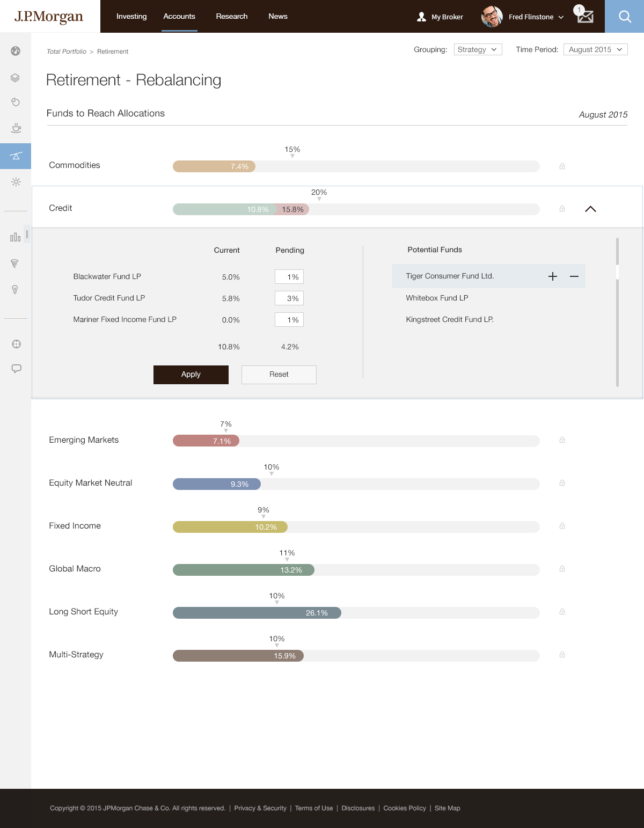Toggle the lock for Commodities
Screen dimensions: 644x828
562,166
